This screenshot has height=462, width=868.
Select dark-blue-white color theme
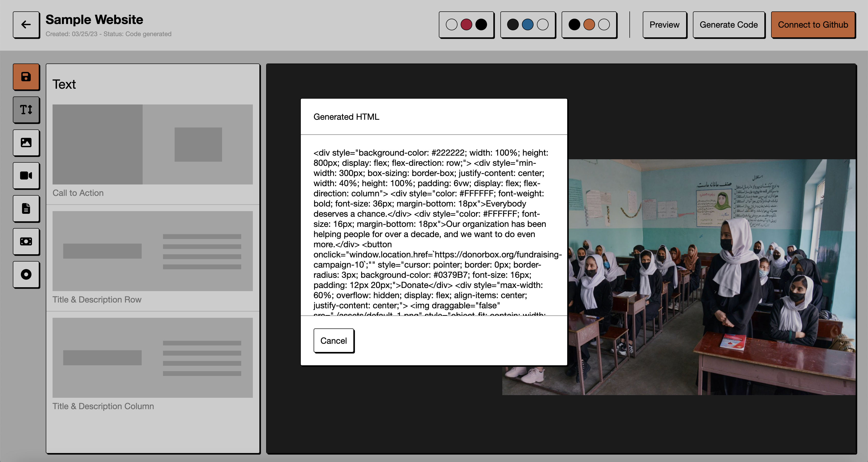[x=527, y=25]
